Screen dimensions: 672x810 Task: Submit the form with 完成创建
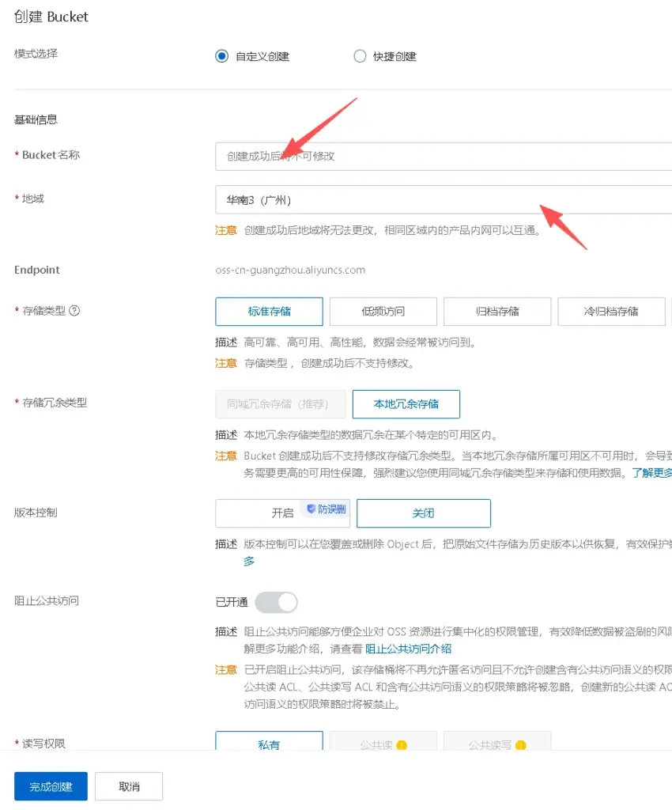pos(50,785)
